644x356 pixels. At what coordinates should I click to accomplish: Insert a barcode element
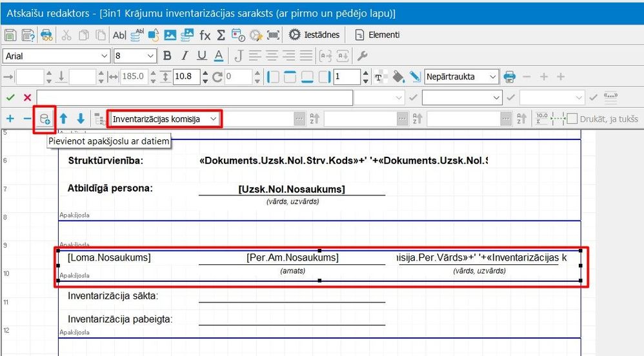coord(273,35)
